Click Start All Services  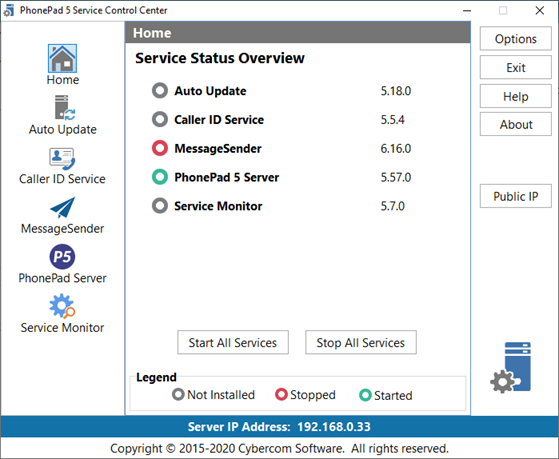[233, 342]
